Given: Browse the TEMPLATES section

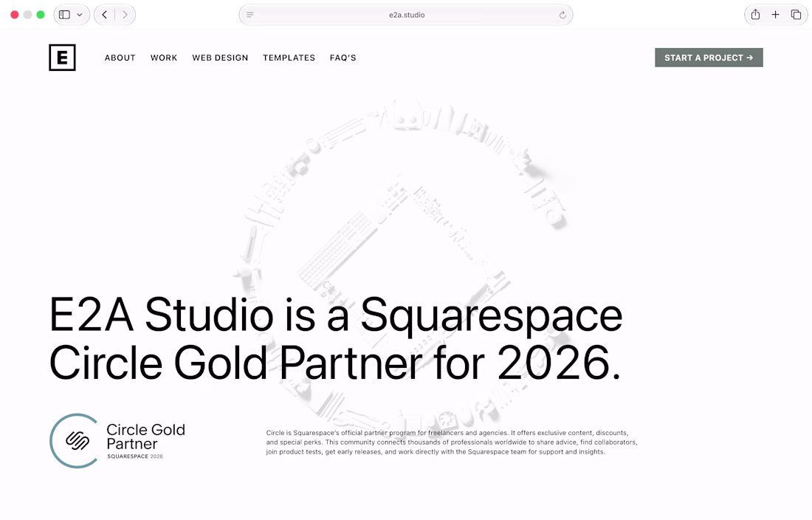Looking at the screenshot, I should point(289,58).
